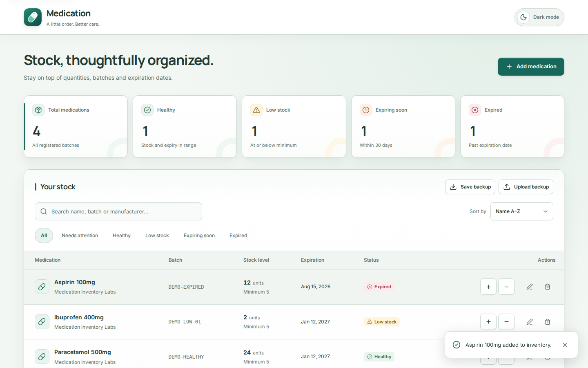Click the Total medications box icon
Viewport: 588px width, 368px height.
(x=38, y=110)
